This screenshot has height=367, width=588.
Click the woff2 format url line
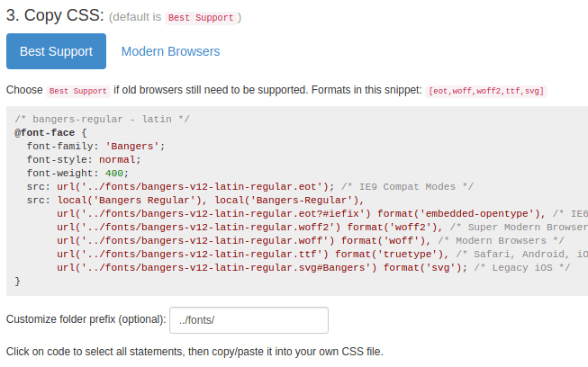pyautogui.click(x=322, y=227)
